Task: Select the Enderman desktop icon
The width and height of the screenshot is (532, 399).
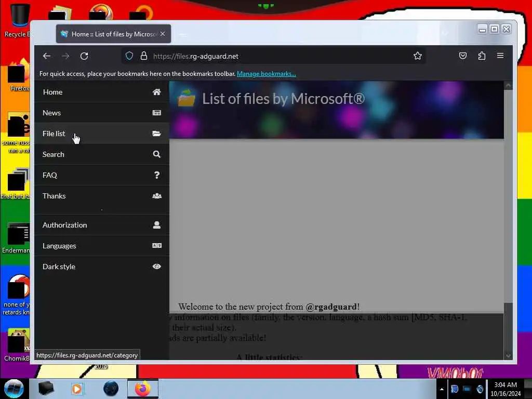Action: pos(16,238)
